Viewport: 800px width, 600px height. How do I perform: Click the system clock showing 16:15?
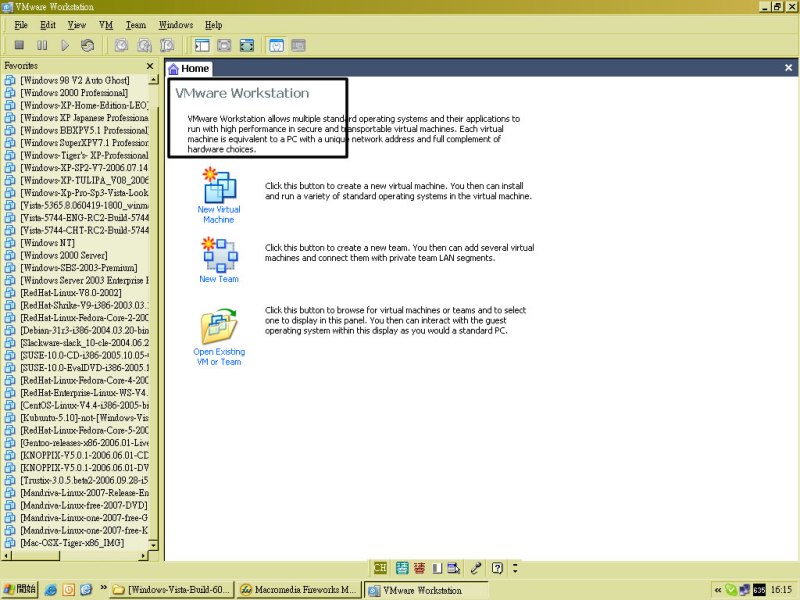781,590
